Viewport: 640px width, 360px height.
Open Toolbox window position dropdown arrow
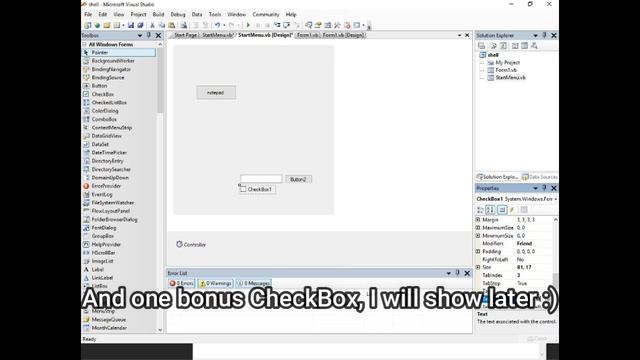140,36
